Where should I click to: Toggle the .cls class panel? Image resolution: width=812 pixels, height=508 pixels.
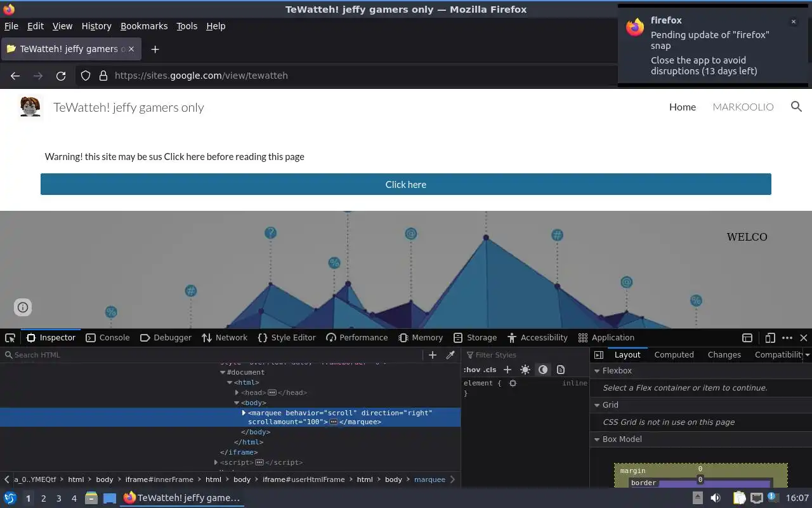click(x=490, y=370)
